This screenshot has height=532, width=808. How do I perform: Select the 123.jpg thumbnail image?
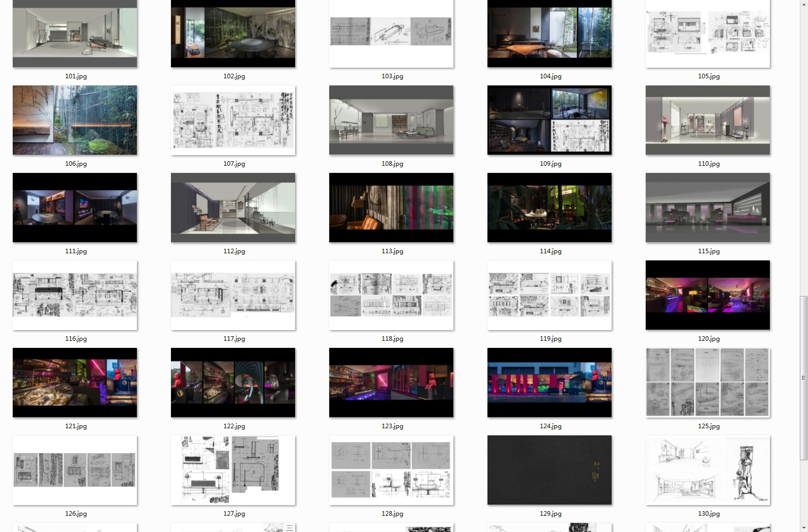(391, 382)
